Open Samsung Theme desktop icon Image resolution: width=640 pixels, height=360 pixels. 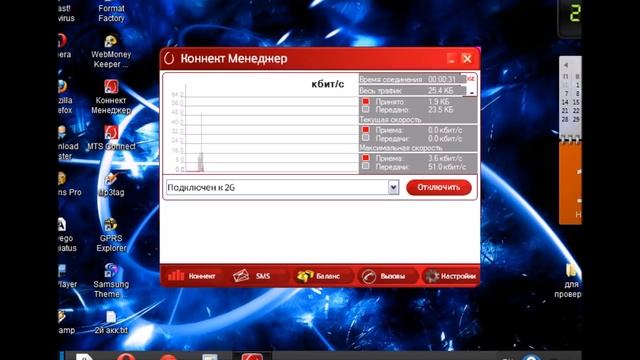pos(111,281)
